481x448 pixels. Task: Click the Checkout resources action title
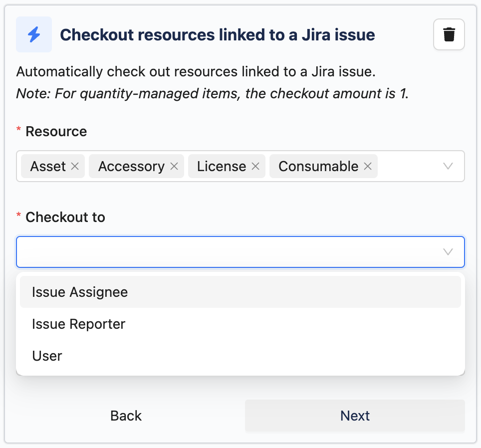(217, 35)
